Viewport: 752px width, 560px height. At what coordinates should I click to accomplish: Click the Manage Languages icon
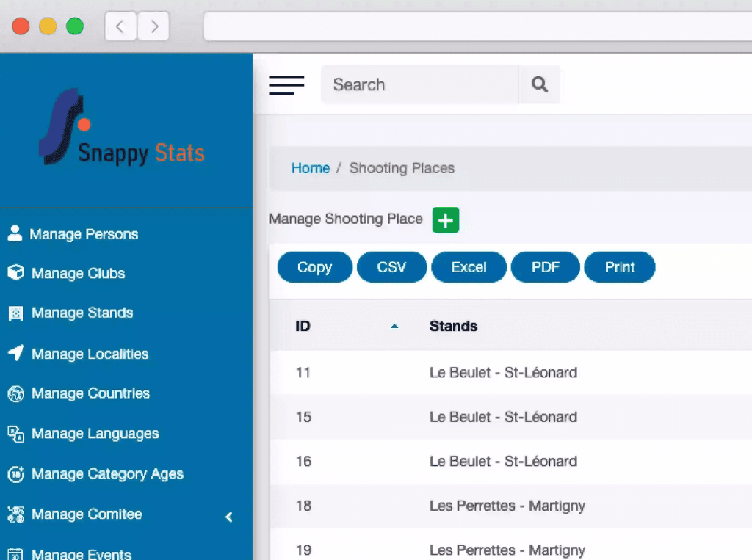15,433
